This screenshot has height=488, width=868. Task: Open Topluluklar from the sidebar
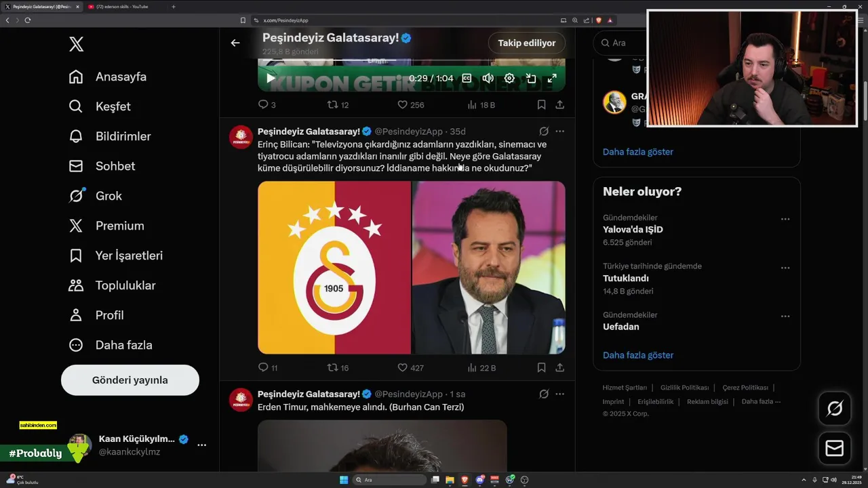(112, 285)
